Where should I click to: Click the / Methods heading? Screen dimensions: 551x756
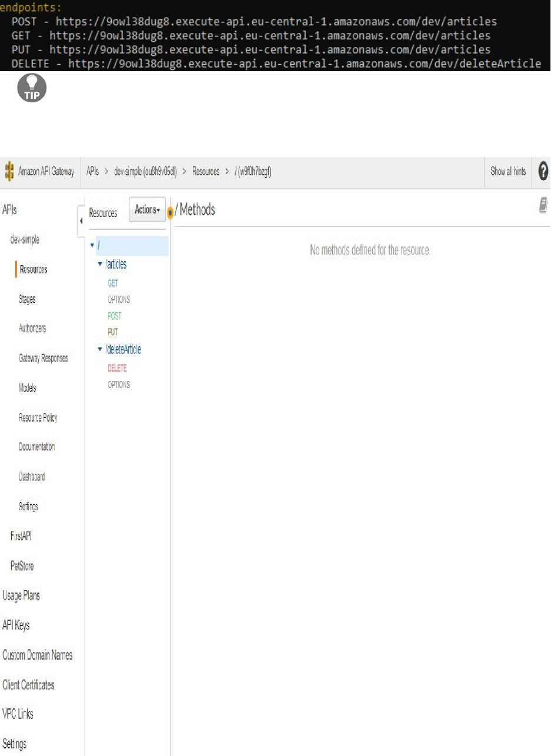(195, 210)
